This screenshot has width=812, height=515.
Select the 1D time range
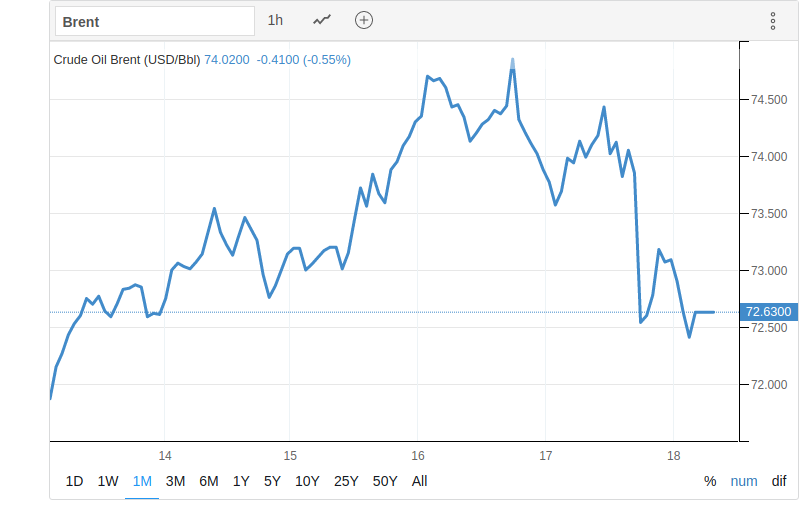[74, 481]
